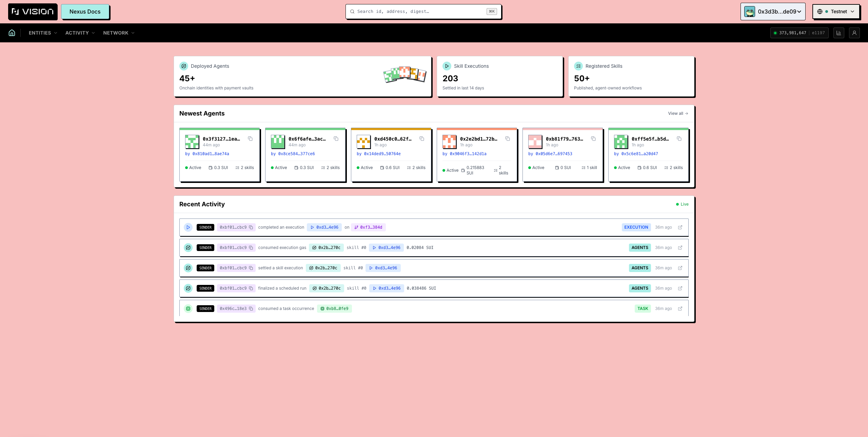This screenshot has height=437, width=868.
Task: Select the 0xf3…384d chip
Action: pyautogui.click(x=368, y=227)
